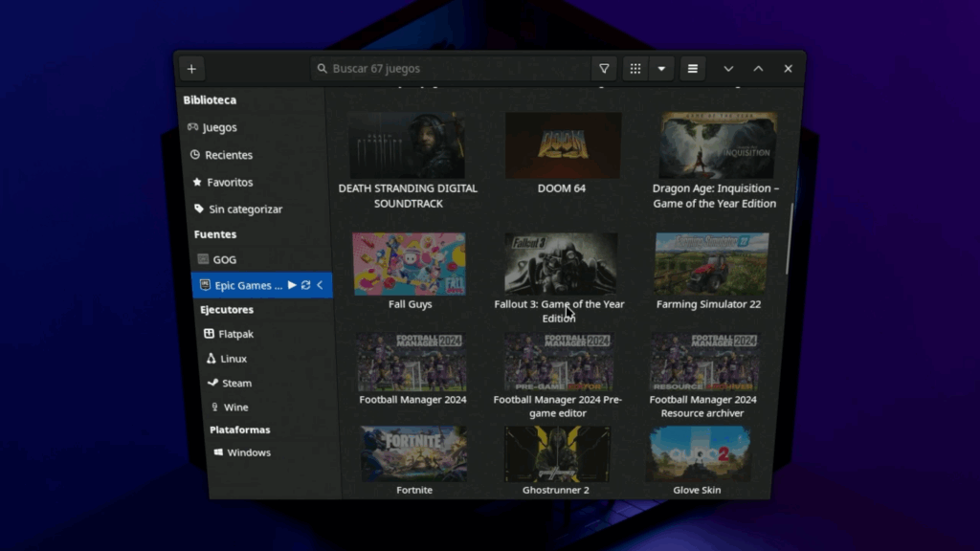Select the Ghostrunner 2 cover
980x551 pixels.
pos(558,454)
